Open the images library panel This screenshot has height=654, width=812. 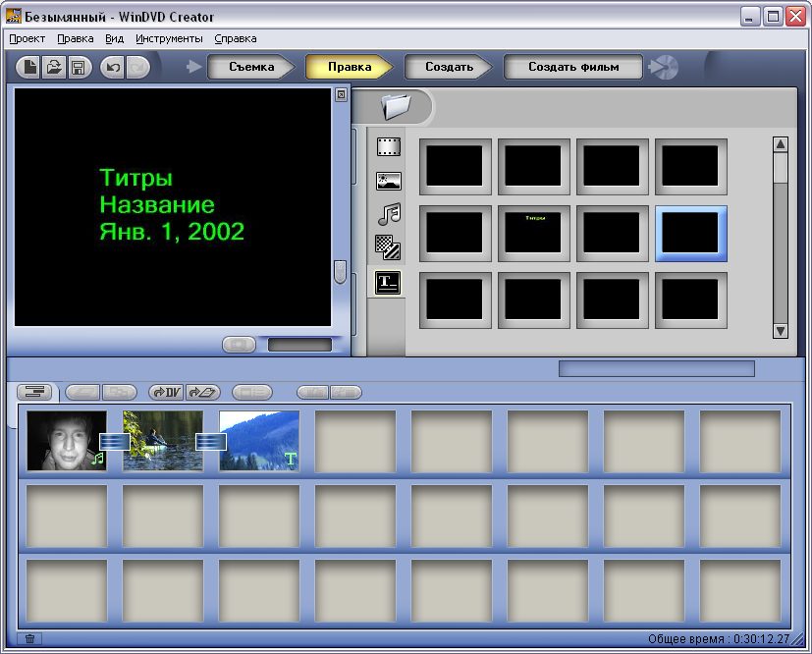pyautogui.click(x=388, y=181)
